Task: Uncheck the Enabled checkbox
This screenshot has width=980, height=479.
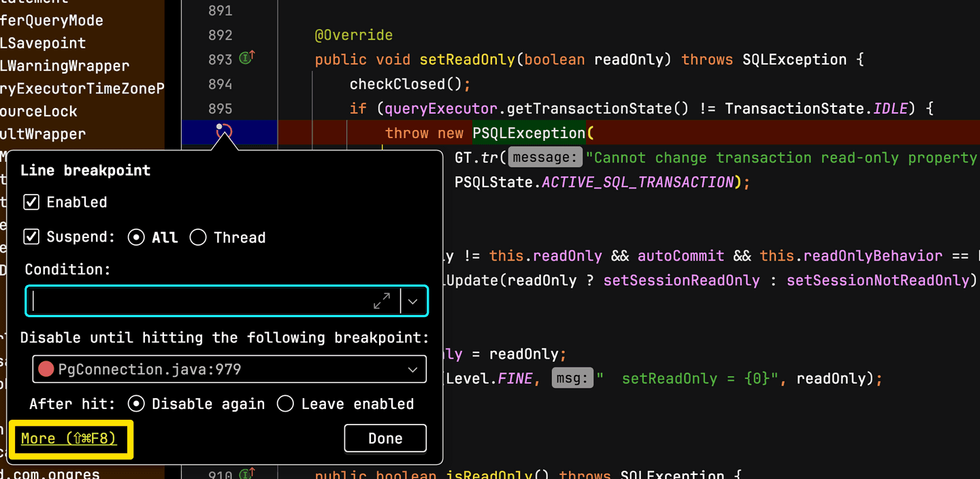Action: [31, 202]
